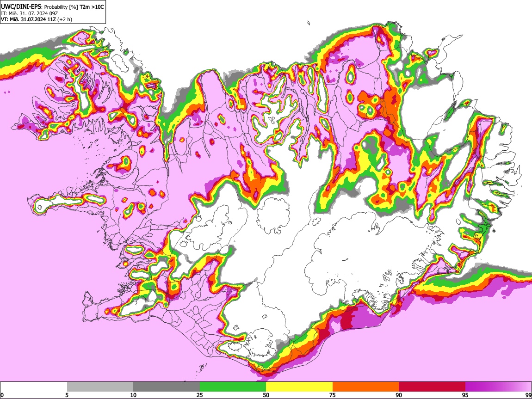Click the legend value "5"
Image resolution: width=532 pixels, height=399 pixels.
click(x=67, y=395)
